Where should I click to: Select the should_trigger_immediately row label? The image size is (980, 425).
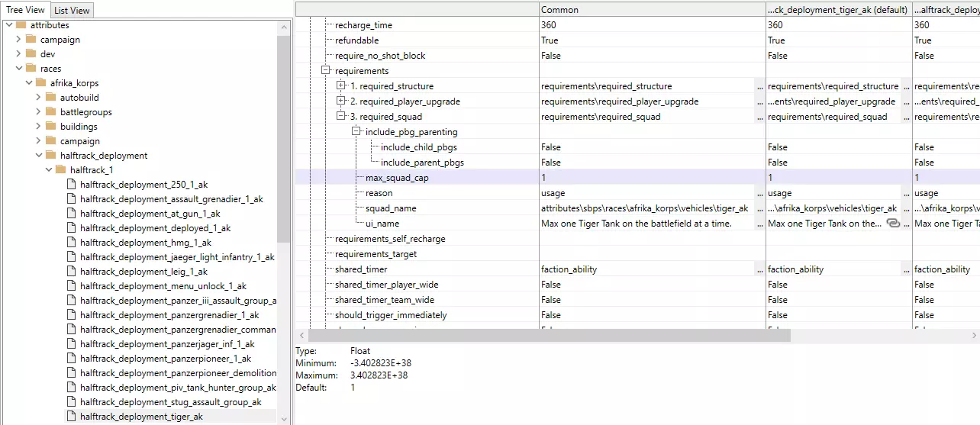(391, 315)
